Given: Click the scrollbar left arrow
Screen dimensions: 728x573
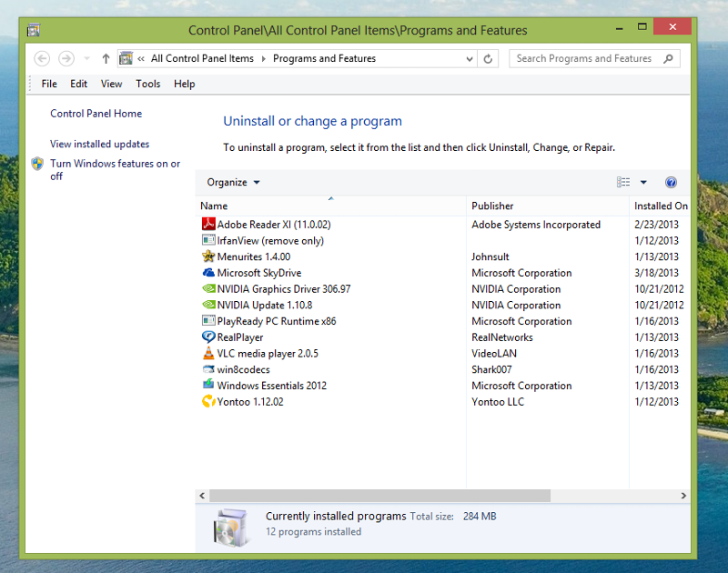Looking at the screenshot, I should [x=202, y=496].
